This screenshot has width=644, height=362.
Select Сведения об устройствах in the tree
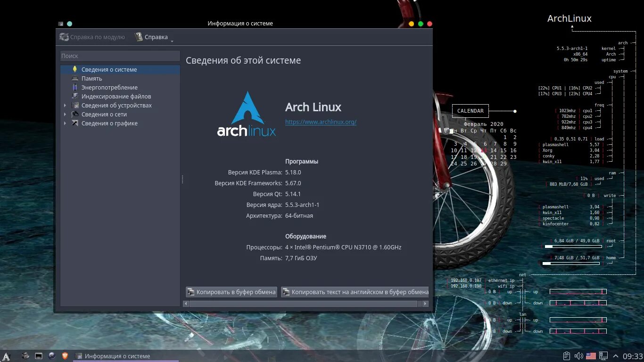coord(120,106)
